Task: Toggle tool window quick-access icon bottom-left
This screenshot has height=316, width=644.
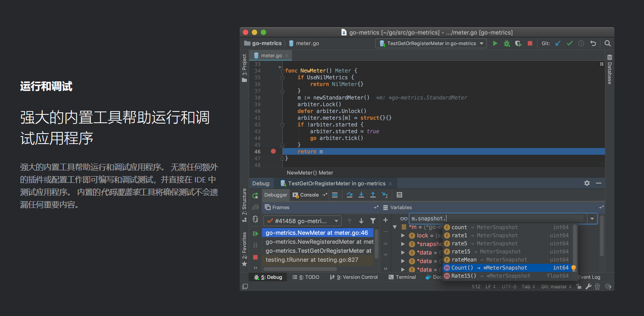Action: tap(245, 286)
